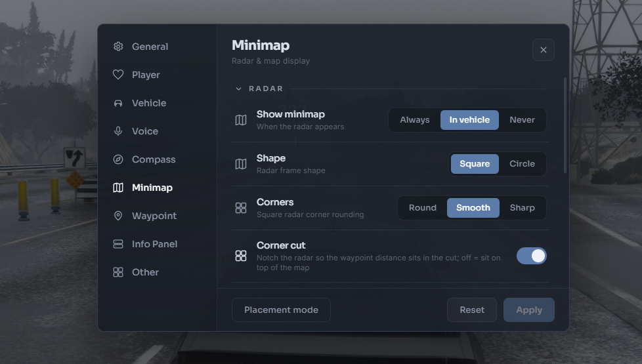Choose Circle radar shape
The height and width of the screenshot is (364, 642).
pyautogui.click(x=522, y=163)
